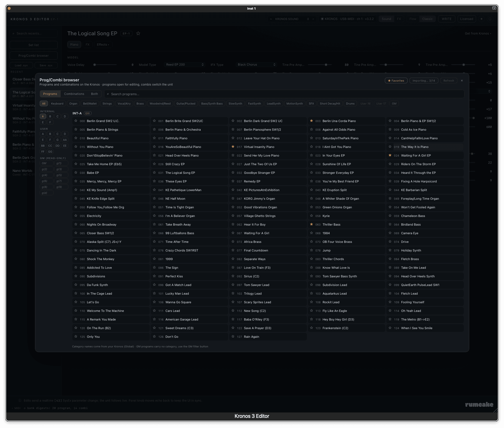Add Final Countdown to favorites via star
Viewport: 504px width, 428px height.
pos(233,250)
